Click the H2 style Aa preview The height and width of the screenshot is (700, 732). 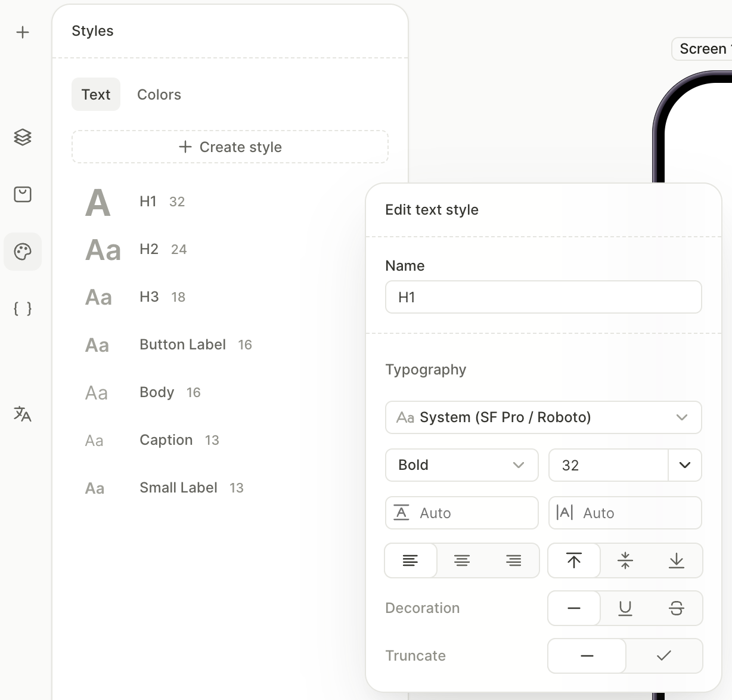coord(103,250)
